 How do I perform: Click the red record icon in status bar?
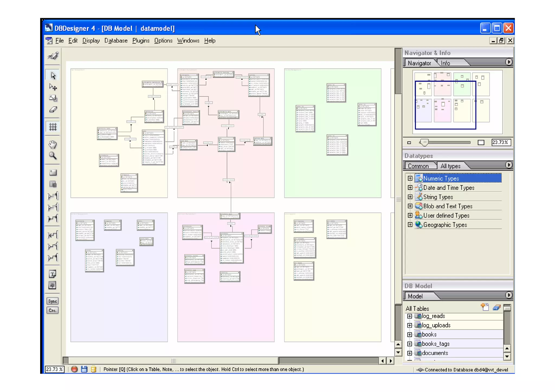[x=75, y=369]
